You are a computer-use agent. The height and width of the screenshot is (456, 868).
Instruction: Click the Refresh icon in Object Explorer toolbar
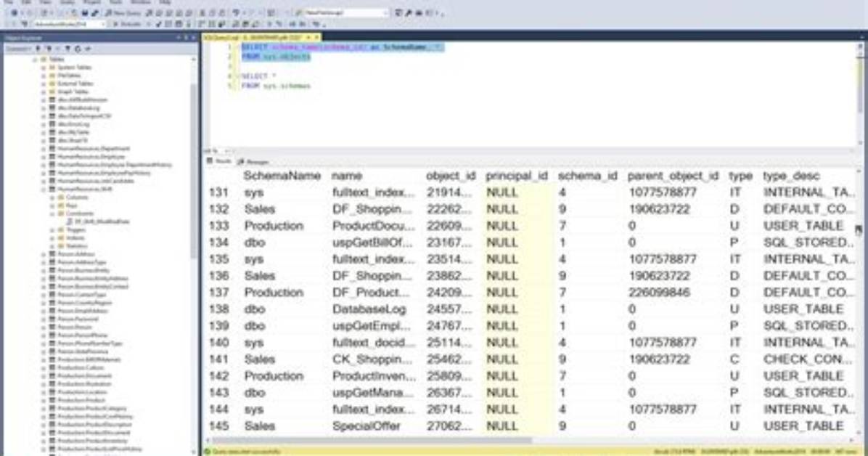pos(78,49)
